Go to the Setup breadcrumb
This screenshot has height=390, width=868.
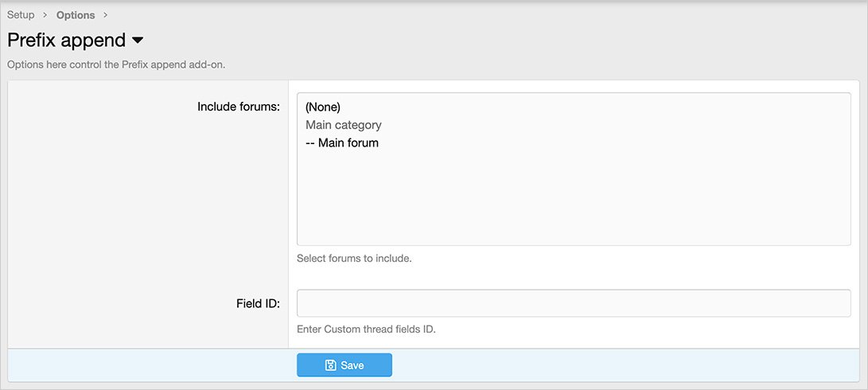tap(21, 15)
